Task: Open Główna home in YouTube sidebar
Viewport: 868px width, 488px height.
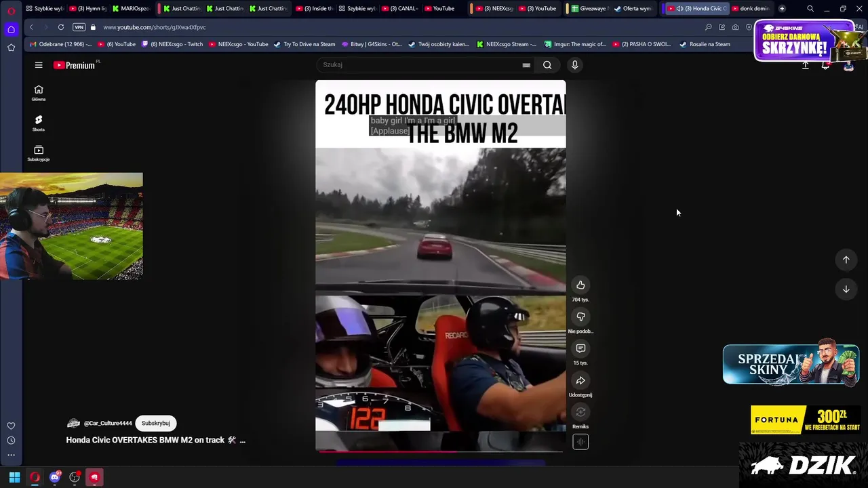Action: pyautogui.click(x=39, y=93)
